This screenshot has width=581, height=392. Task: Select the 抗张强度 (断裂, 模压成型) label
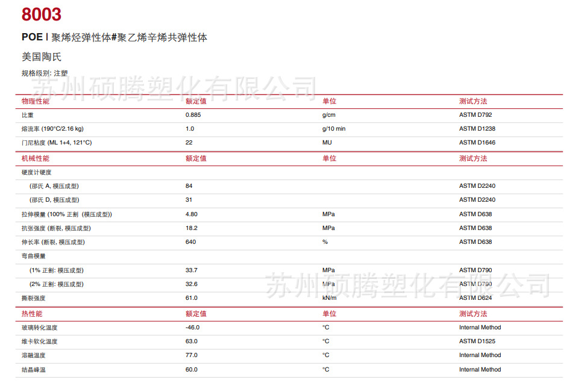[56, 228]
